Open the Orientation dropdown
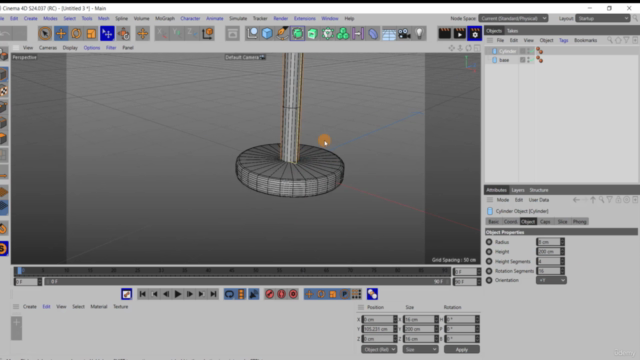Image resolution: width=640 pixels, height=360 pixels. (x=551, y=280)
